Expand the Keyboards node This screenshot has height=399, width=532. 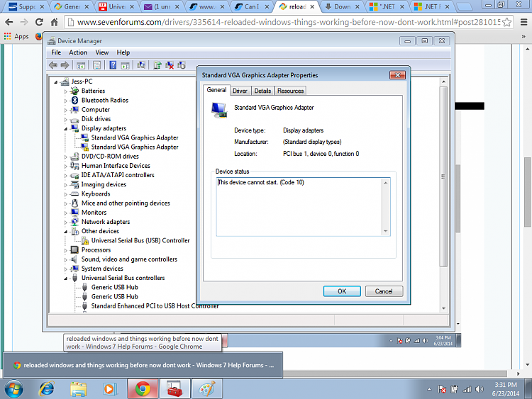point(66,194)
